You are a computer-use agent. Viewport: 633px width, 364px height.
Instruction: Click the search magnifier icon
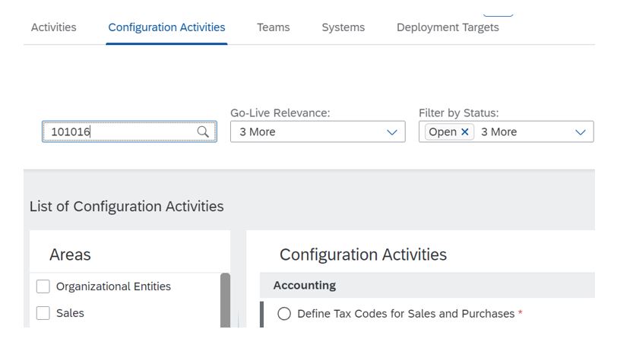[x=203, y=132]
